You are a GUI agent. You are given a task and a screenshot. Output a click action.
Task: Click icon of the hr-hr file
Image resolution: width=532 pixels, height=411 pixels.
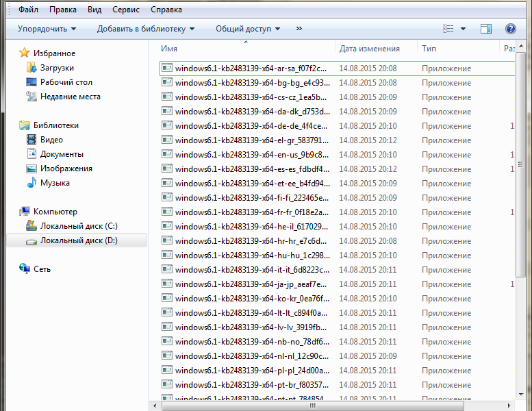click(x=167, y=240)
